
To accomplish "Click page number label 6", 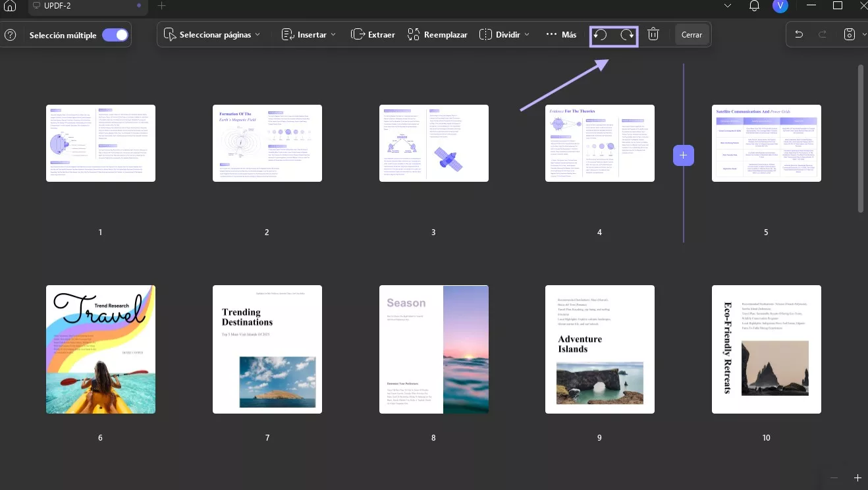I will click(100, 438).
